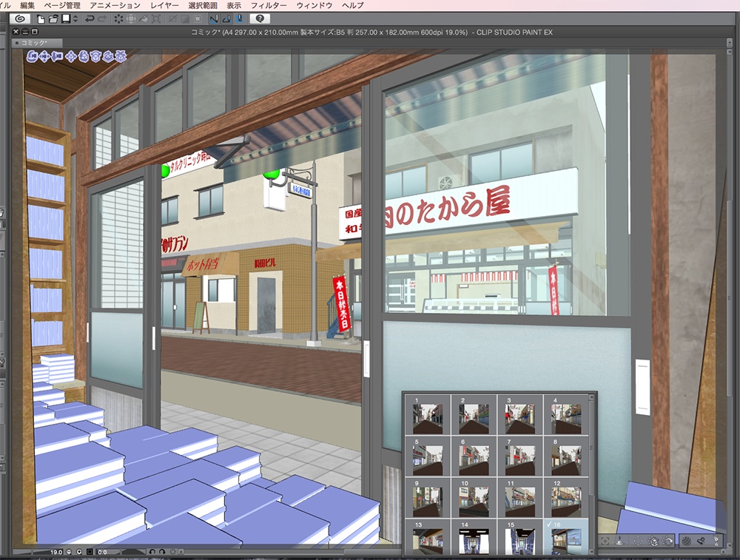Click the drop to ground icon in the 3D toolbar
Screen dimensions: 740x560
tap(619, 541)
